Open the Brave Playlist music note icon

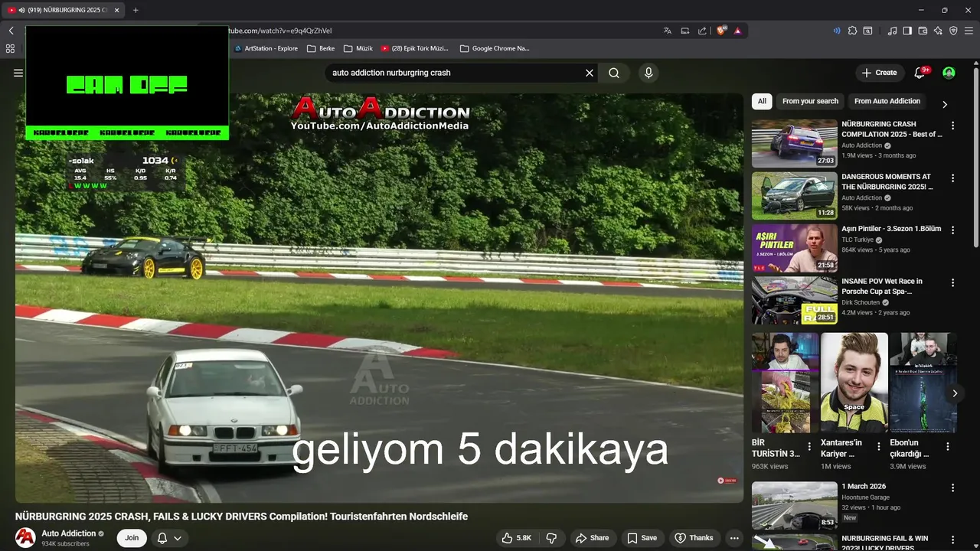[892, 31]
